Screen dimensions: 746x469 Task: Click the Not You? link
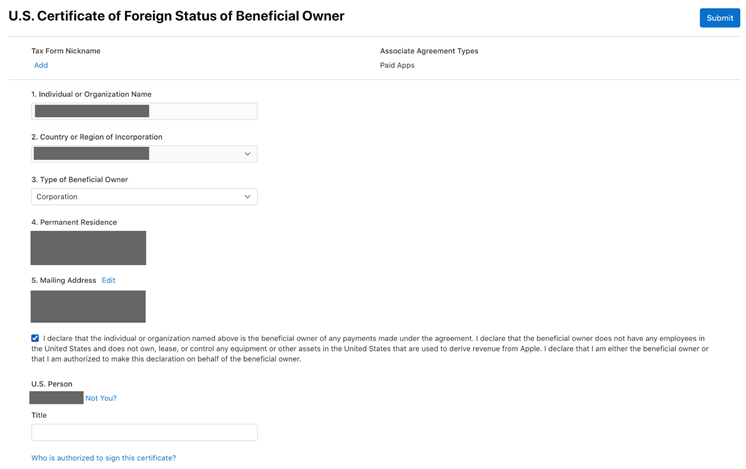tap(101, 398)
